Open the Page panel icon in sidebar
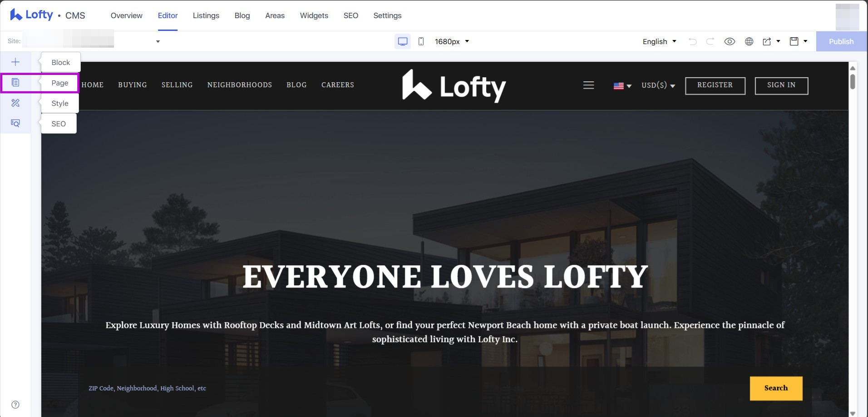868x417 pixels. click(15, 83)
